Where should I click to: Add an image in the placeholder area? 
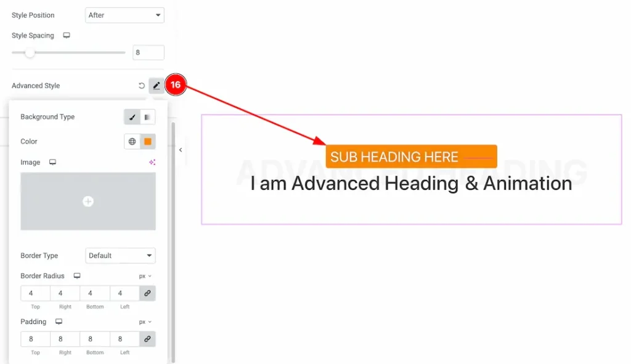[x=88, y=201]
